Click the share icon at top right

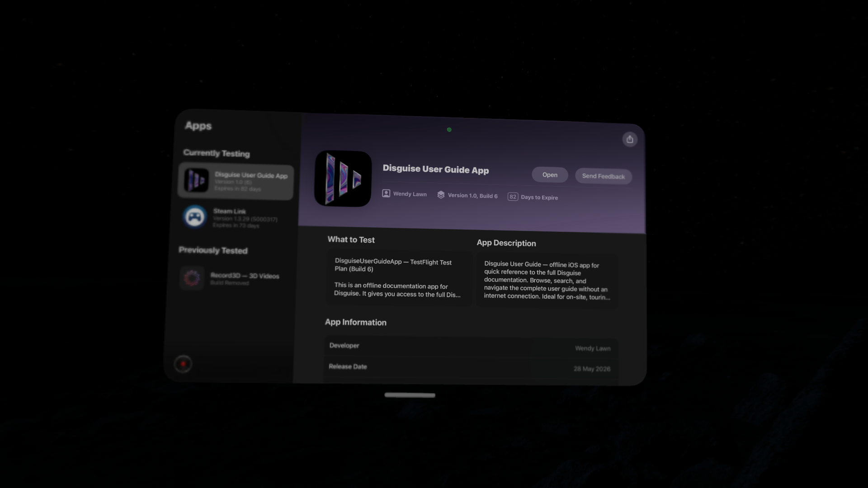(630, 139)
